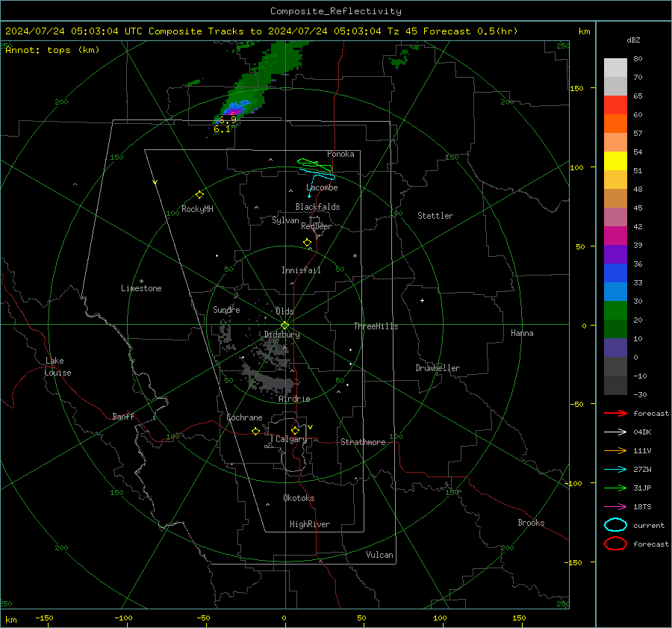Select the magenta 18TS track arrow
The image size is (672, 628).
[615, 507]
